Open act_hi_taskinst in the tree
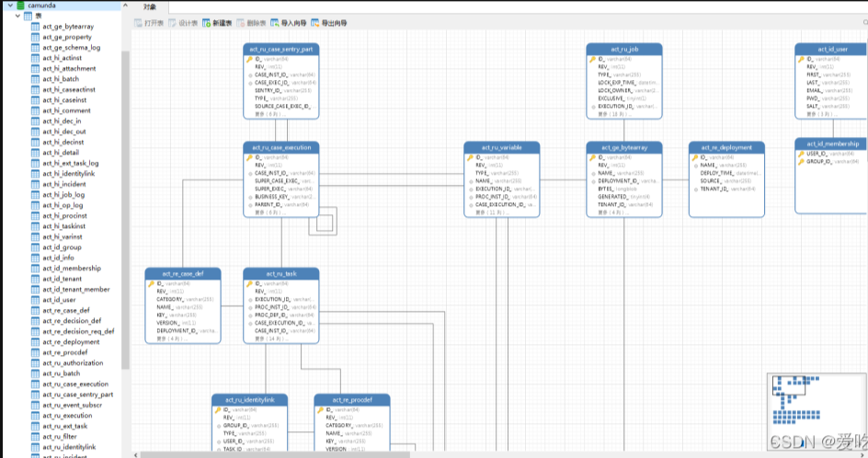Screen dimensions: 868x458 (x=64, y=226)
